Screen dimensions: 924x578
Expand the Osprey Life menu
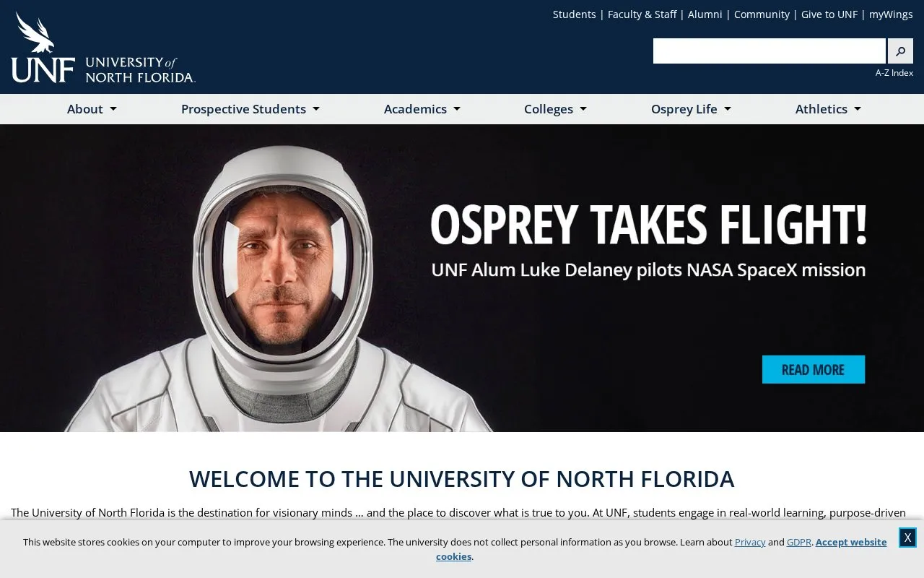pos(691,109)
